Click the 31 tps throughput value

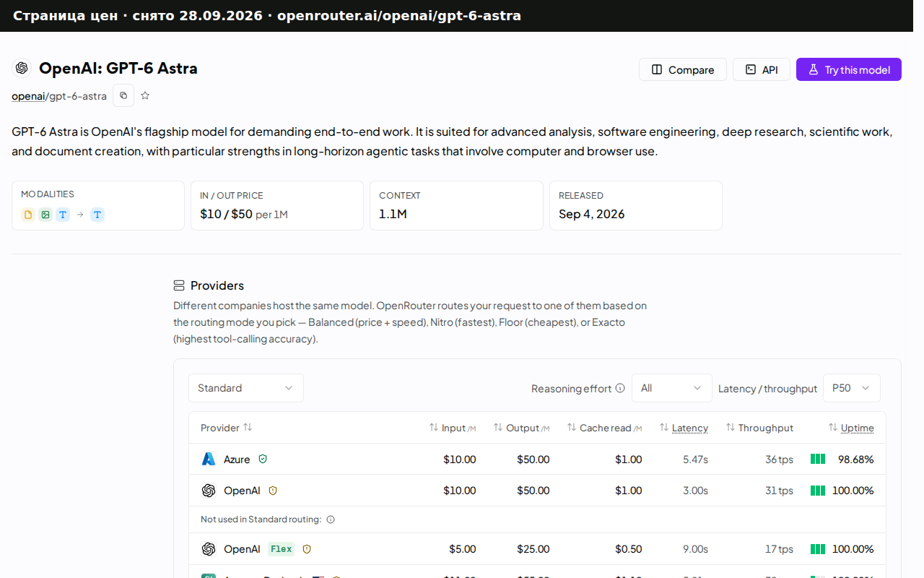[779, 491]
